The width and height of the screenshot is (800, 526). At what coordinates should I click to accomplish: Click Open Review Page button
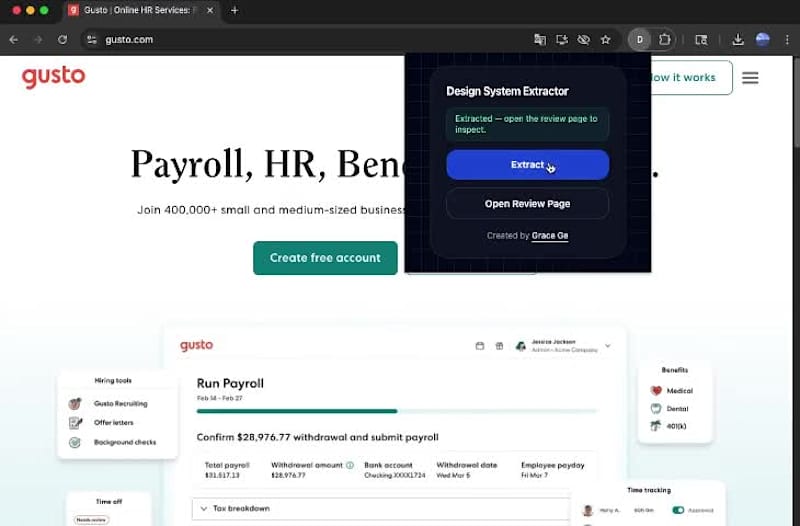coord(527,204)
